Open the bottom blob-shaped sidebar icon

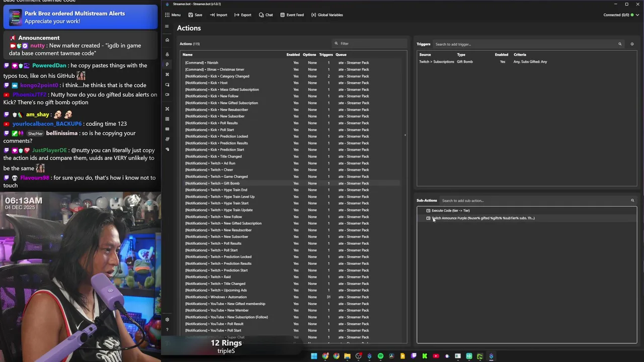tap(167, 149)
